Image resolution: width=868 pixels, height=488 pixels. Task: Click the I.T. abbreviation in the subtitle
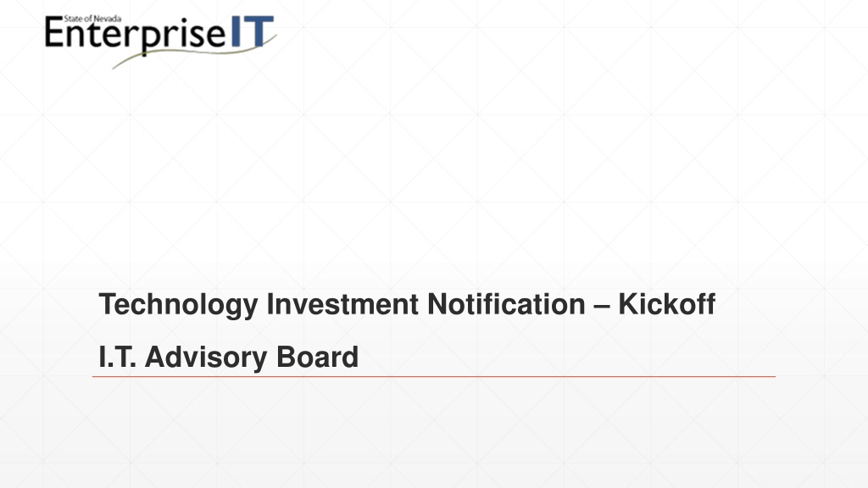[117, 357]
